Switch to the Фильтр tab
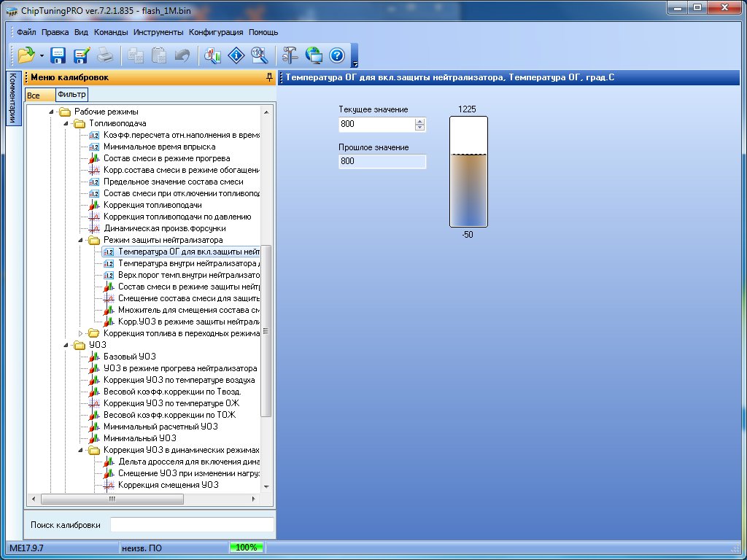Image resolution: width=747 pixels, height=560 pixels. click(71, 95)
